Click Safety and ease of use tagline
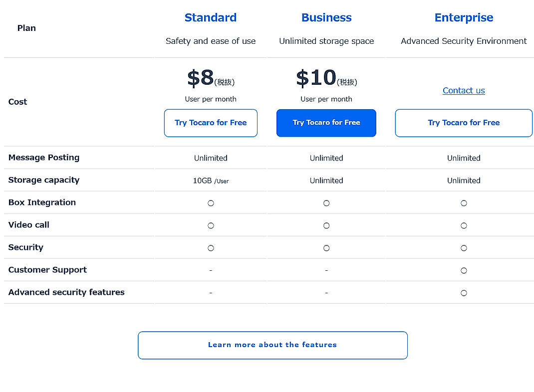This screenshot has height=392, width=534. (211, 41)
